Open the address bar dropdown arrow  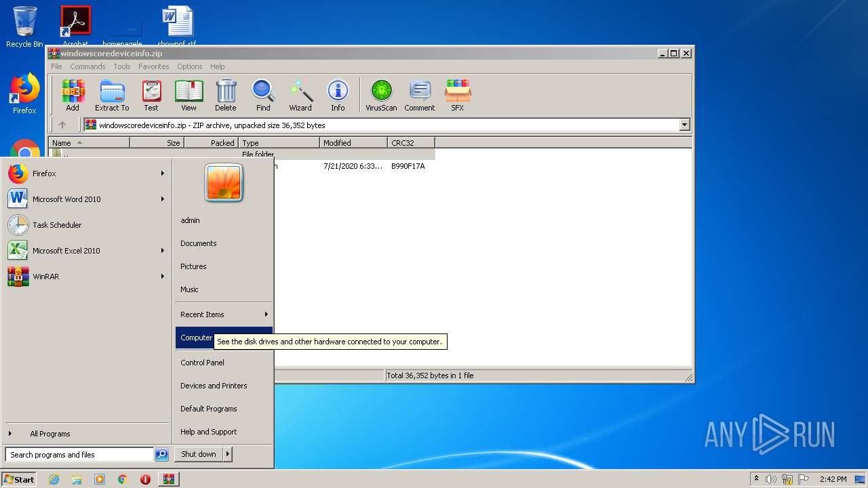point(684,125)
